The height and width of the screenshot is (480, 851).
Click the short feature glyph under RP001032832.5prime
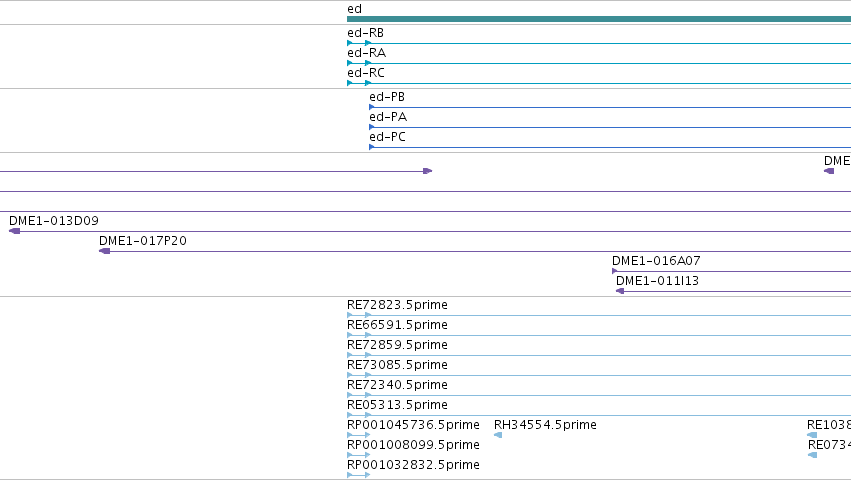pos(359,475)
